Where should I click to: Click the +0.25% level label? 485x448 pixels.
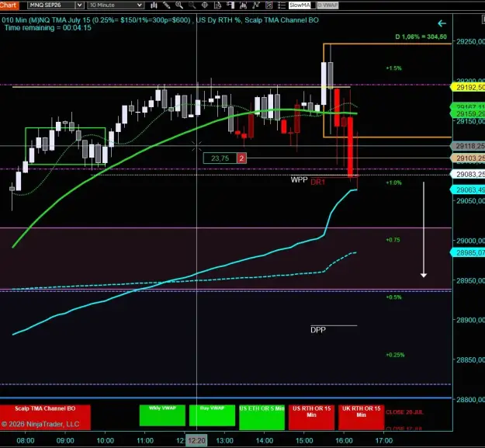pos(395,355)
